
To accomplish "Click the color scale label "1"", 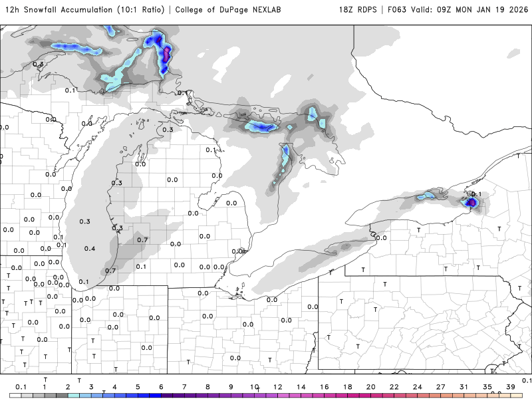I will coord(45,387).
